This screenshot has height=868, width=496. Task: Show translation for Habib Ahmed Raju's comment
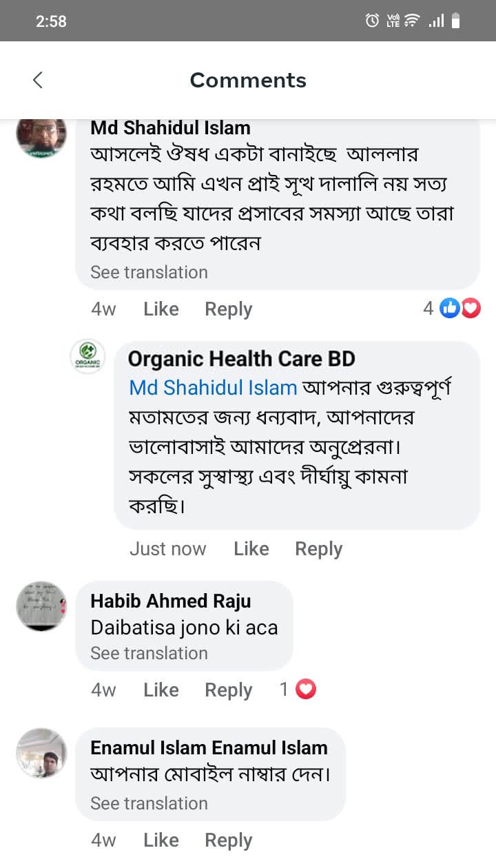click(149, 653)
